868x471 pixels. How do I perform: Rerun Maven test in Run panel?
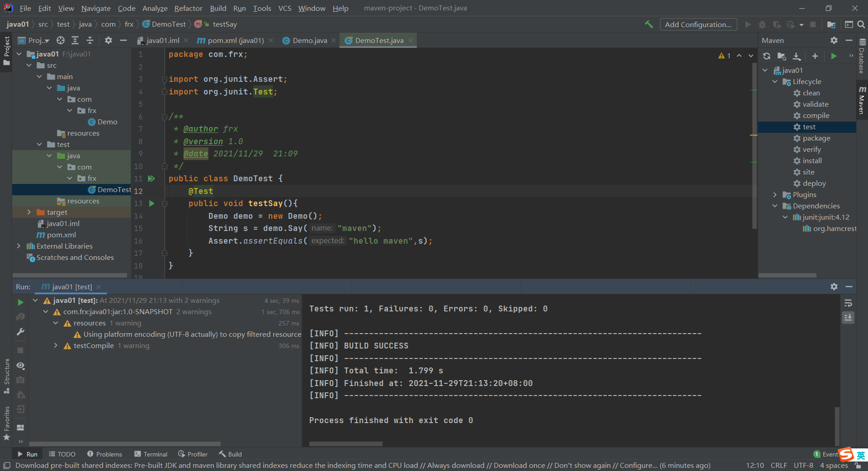[20, 302]
